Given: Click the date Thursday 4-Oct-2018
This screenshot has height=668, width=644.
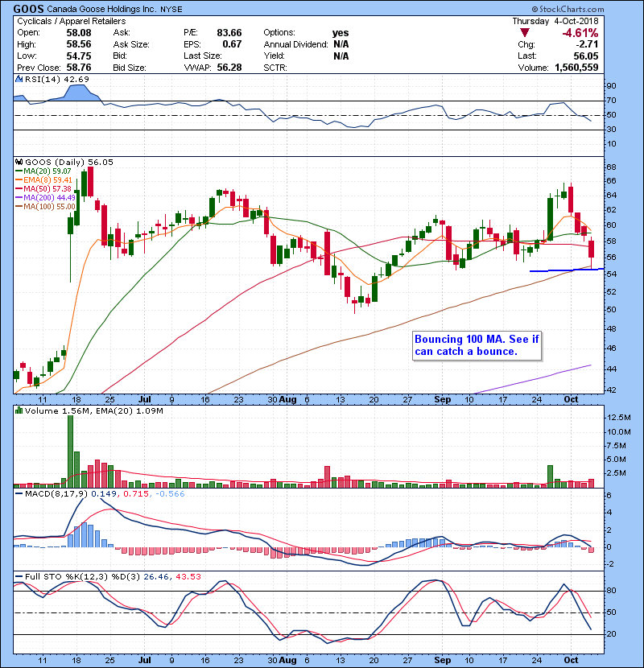Looking at the screenshot, I should (555, 21).
